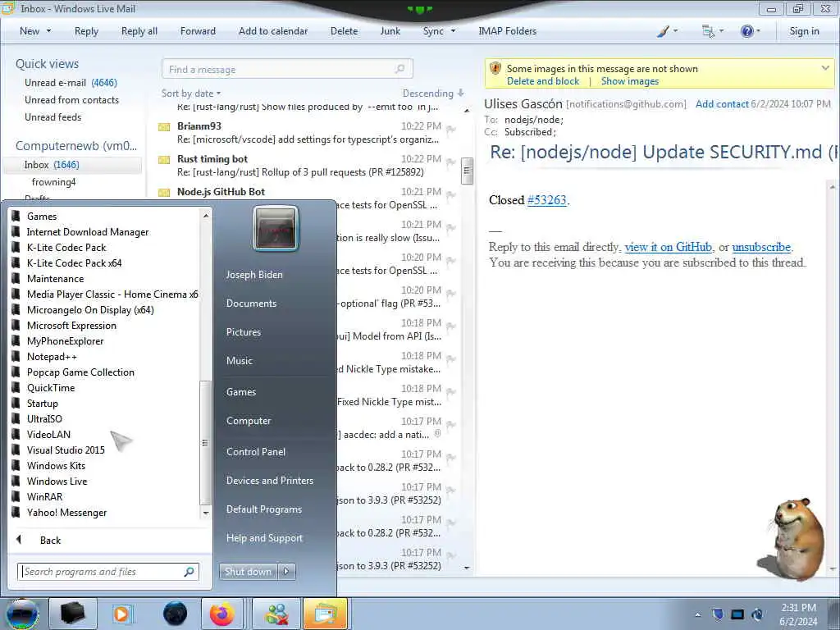Open the WinRAR program folder
The width and height of the screenshot is (840, 630).
pyautogui.click(x=44, y=496)
